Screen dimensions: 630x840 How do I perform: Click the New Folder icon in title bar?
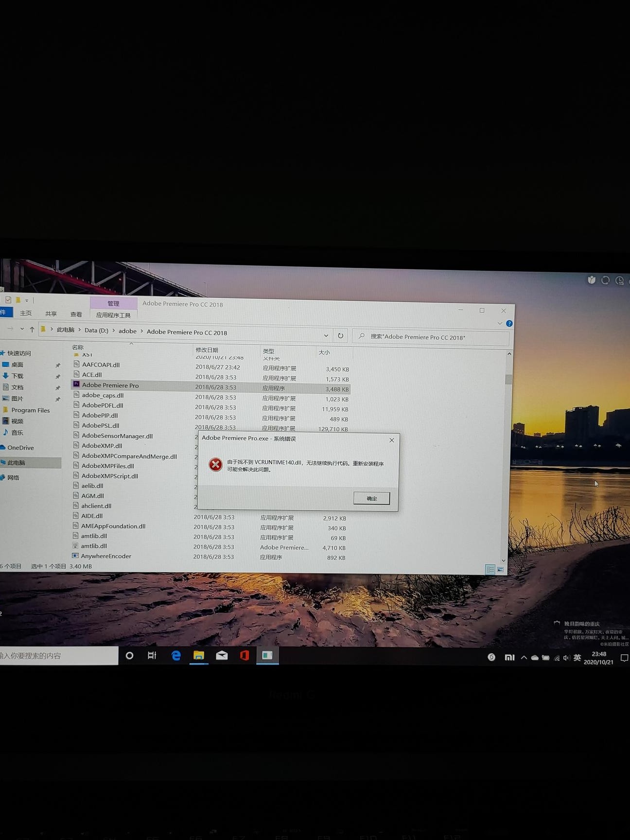[18, 300]
